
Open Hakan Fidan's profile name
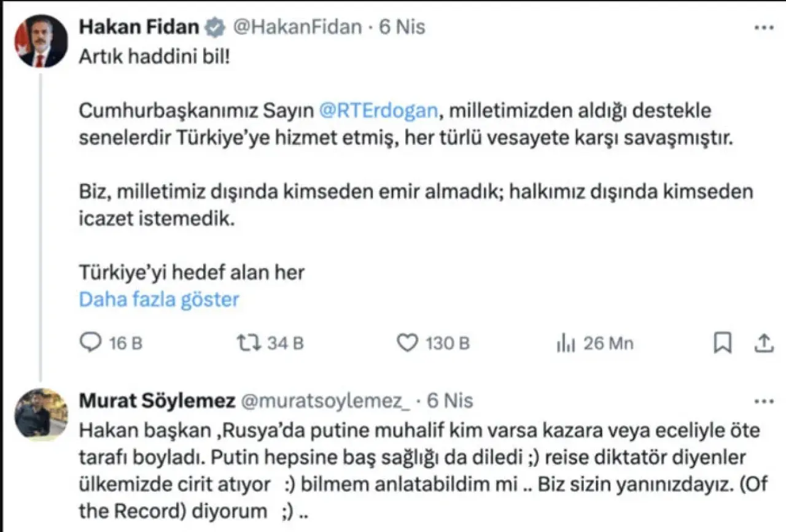pos(139,28)
